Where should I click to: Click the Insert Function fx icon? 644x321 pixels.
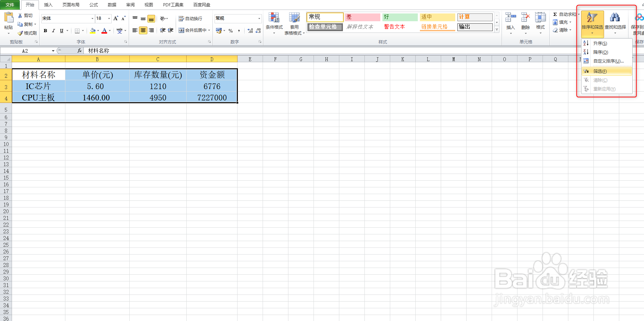[80, 51]
